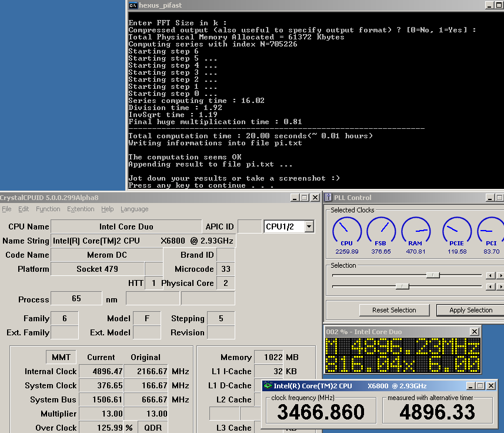Click the clock frequency reading 3466.860
504x433 pixels.
pos(321,412)
